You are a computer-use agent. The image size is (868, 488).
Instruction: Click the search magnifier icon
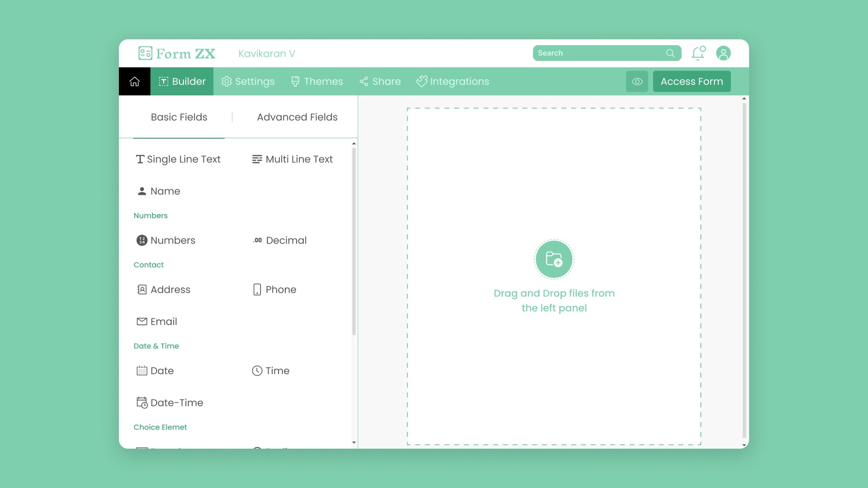[670, 53]
